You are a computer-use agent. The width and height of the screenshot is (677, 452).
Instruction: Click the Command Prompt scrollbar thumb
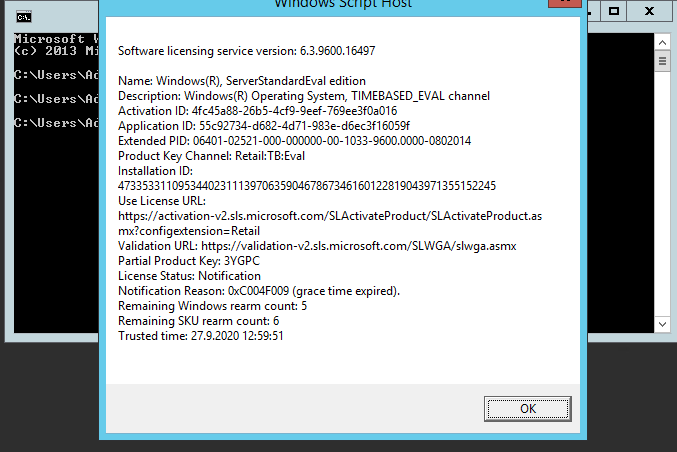point(661,61)
